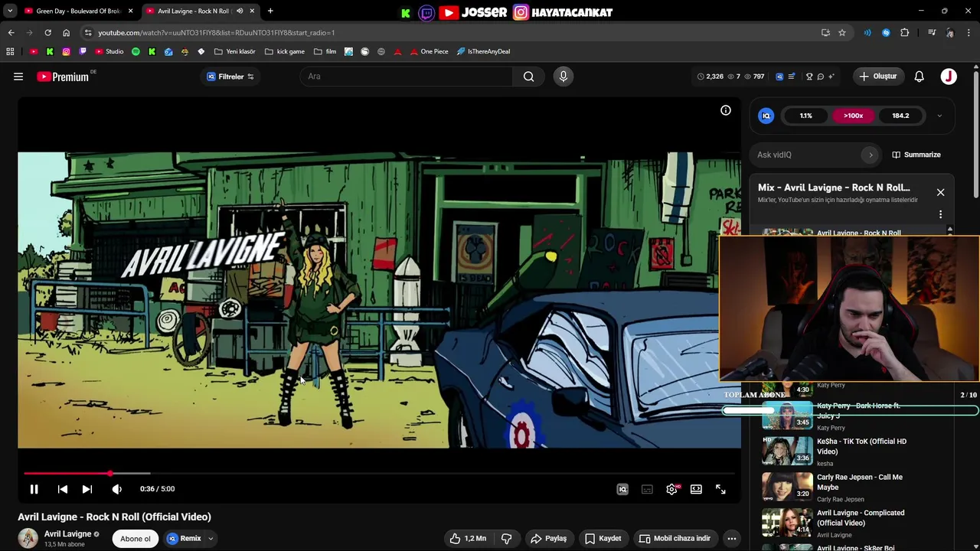Click the Ara search field
Image resolution: width=980 pixels, height=551 pixels.
(x=407, y=77)
